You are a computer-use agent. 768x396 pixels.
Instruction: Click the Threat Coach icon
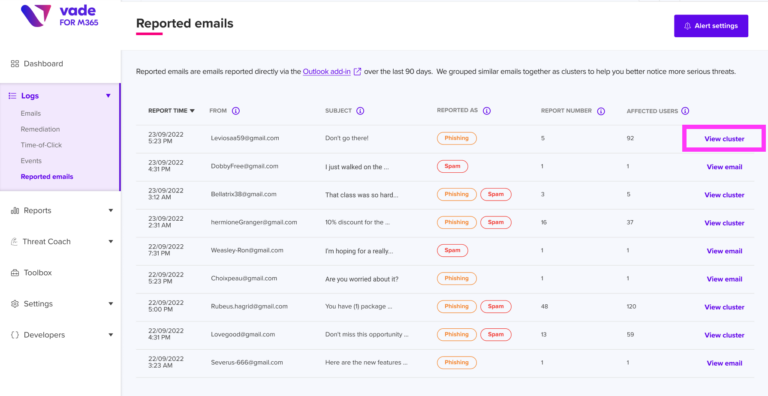pyautogui.click(x=15, y=242)
